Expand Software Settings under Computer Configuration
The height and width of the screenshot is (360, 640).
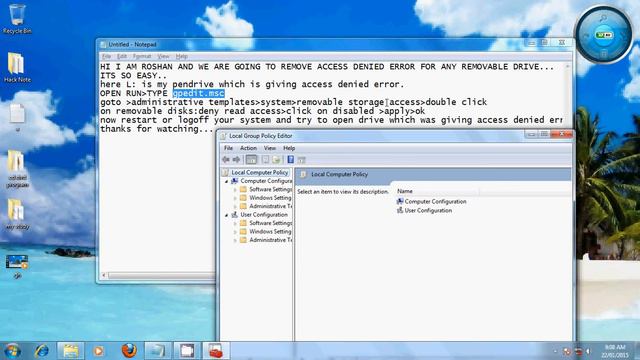pyautogui.click(x=235, y=189)
